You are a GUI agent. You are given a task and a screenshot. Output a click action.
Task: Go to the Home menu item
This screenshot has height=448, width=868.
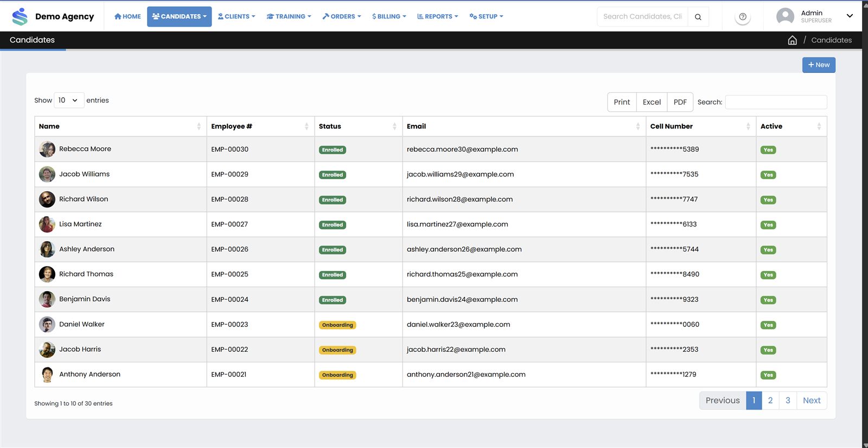pyautogui.click(x=127, y=17)
